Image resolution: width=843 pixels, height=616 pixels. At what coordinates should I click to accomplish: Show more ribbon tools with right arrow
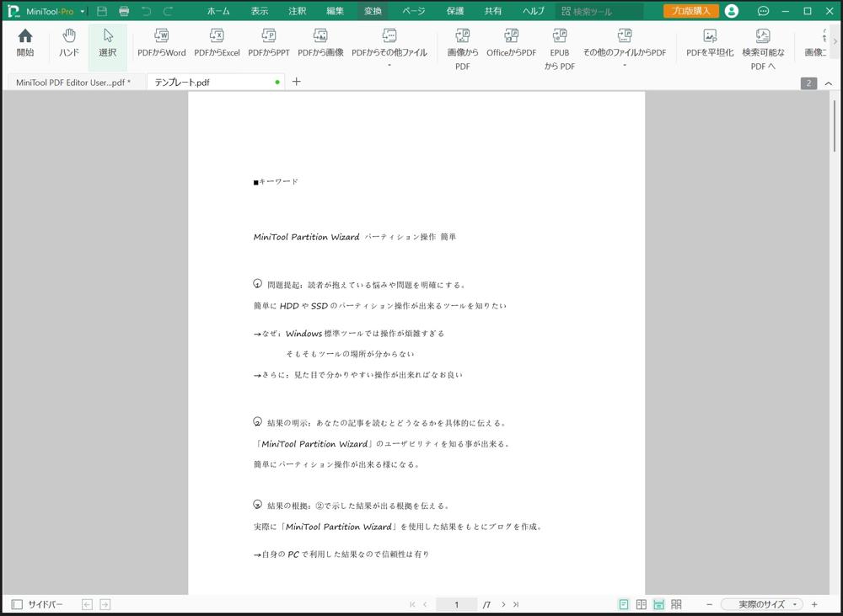pos(835,41)
